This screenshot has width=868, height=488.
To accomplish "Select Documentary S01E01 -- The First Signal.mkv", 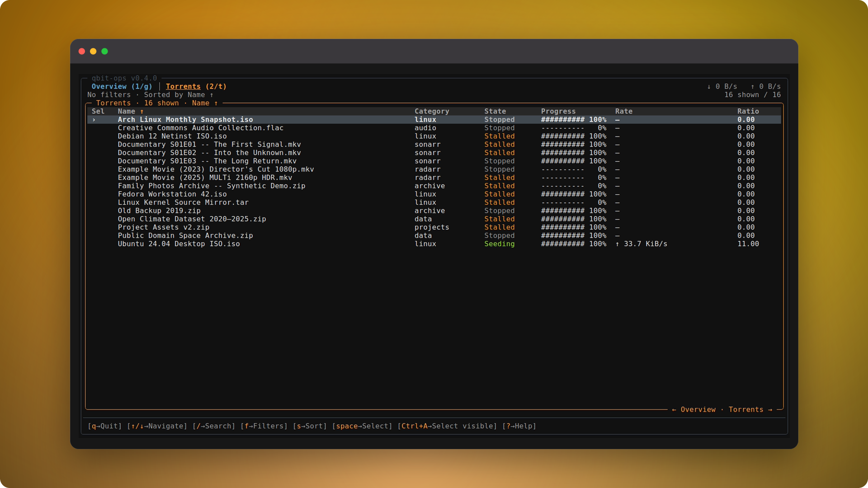I will point(434,145).
